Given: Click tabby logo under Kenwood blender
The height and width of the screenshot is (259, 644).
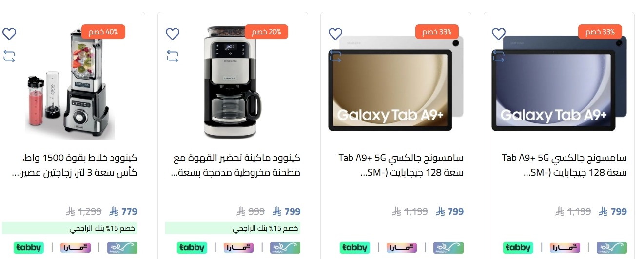Looking at the screenshot, I should click(28, 247).
